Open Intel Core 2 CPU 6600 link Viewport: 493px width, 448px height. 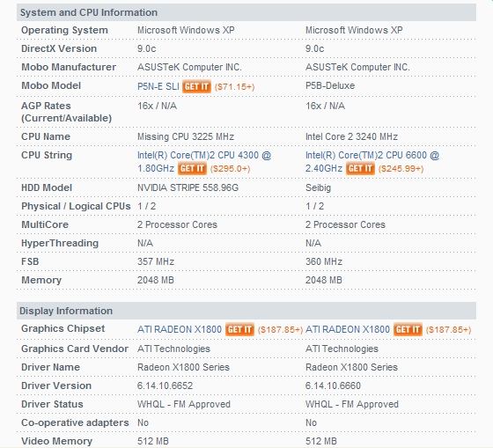tap(372, 162)
